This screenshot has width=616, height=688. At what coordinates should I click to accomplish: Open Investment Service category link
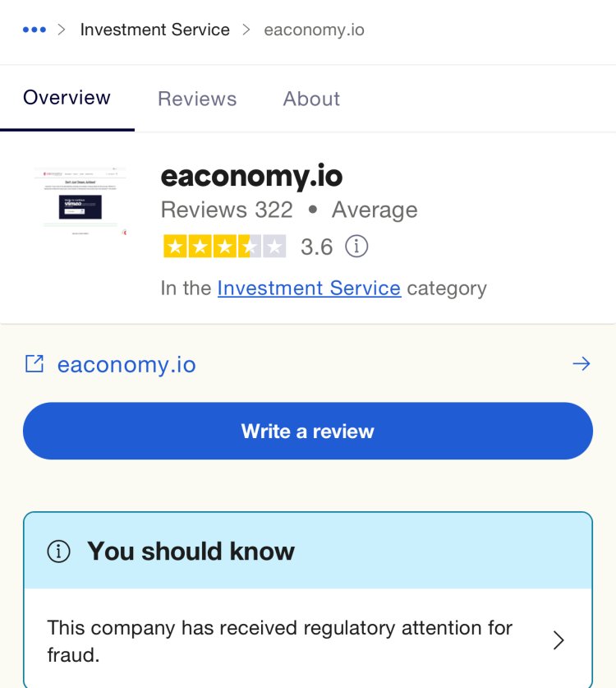309,289
